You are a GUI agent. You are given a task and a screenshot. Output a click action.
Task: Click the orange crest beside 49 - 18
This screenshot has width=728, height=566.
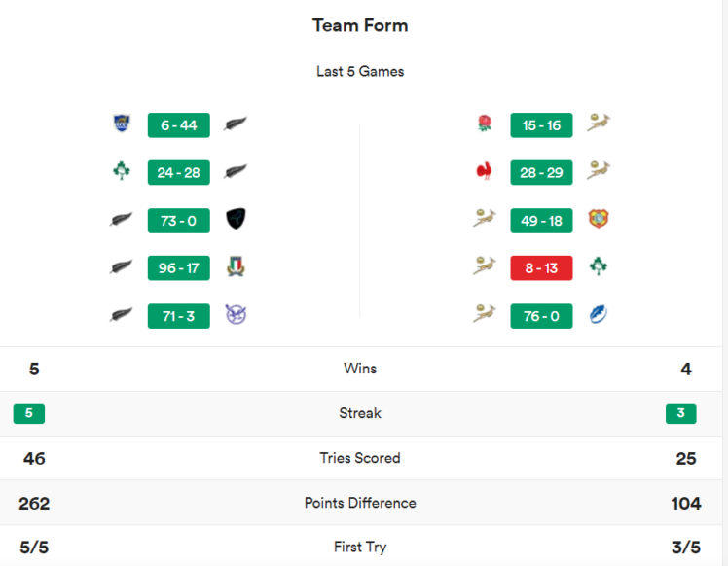pyautogui.click(x=599, y=220)
